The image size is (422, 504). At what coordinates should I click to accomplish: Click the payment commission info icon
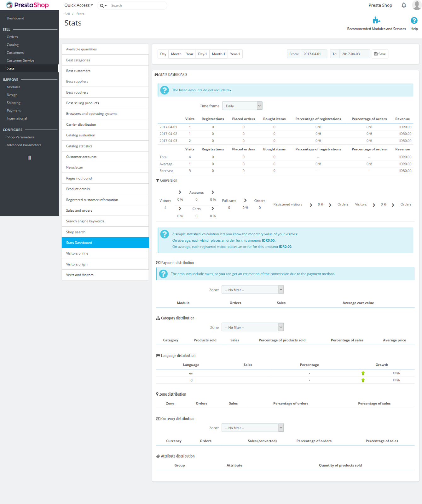(163, 274)
